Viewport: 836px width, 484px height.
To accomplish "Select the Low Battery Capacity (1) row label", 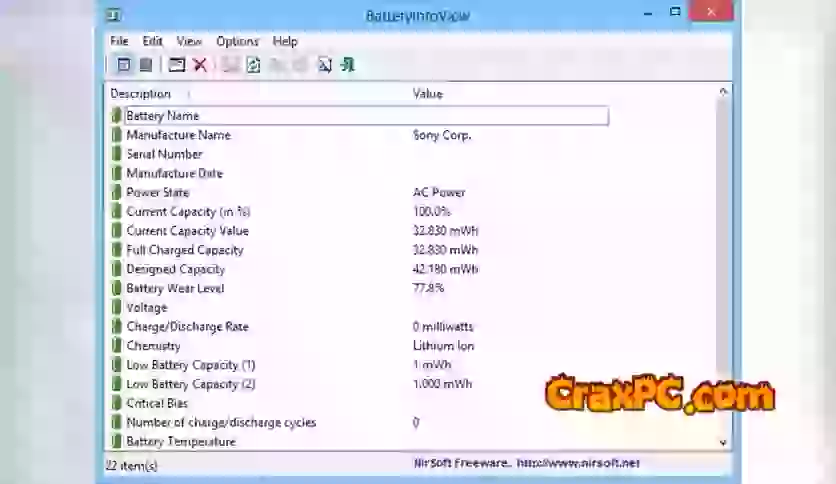I will pos(191,365).
